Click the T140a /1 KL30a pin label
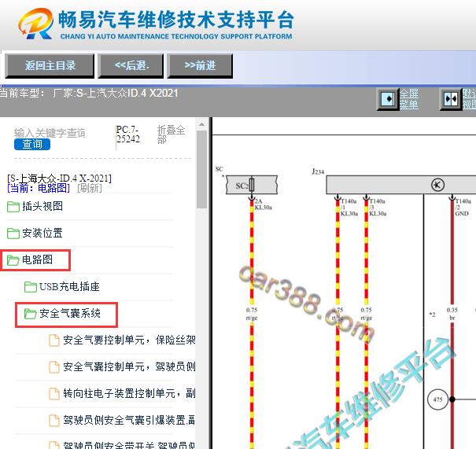The image size is (476, 449). click(x=349, y=208)
